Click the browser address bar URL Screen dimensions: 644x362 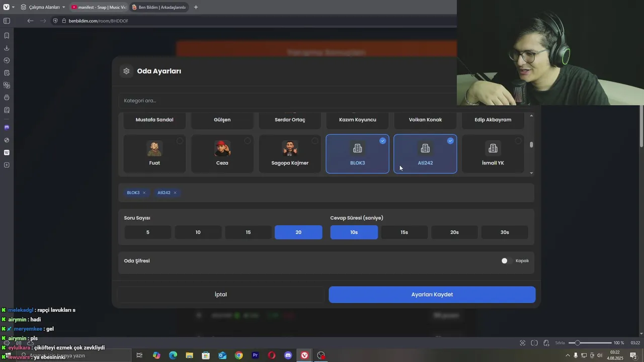click(99, 21)
